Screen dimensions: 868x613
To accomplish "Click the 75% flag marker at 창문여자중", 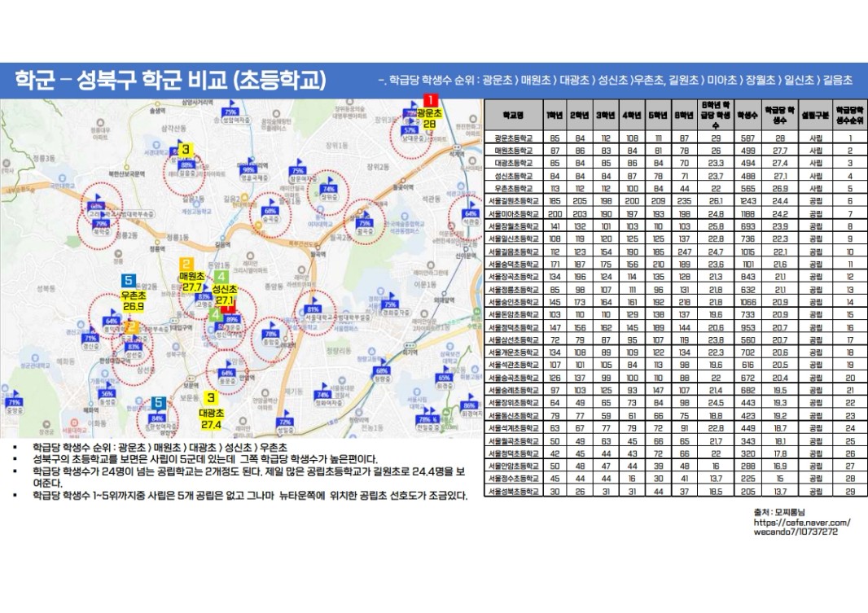I will (x=298, y=170).
